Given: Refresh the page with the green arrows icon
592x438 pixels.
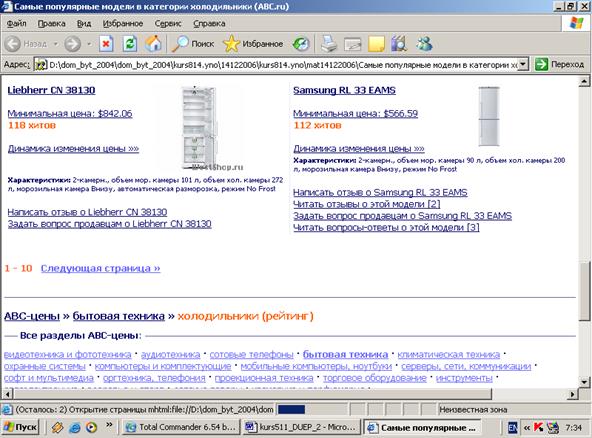Looking at the screenshot, I should click(x=130, y=44).
